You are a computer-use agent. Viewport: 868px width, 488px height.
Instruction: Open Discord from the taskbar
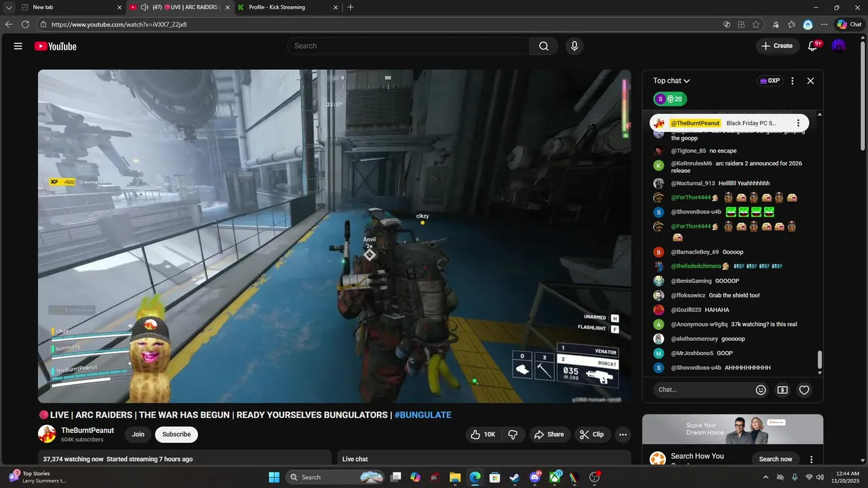pos(535,477)
